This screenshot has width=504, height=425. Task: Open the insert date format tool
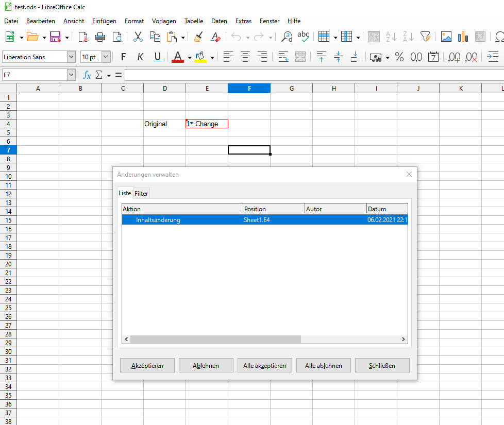(433, 57)
